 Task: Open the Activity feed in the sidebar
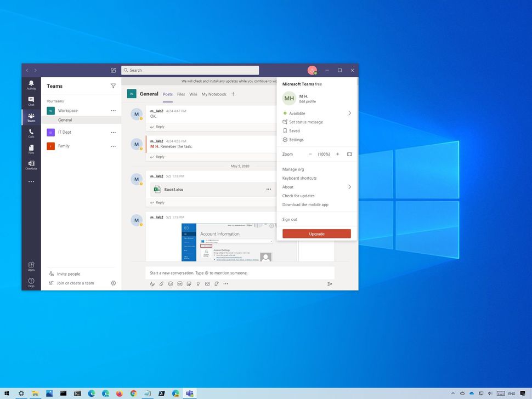[31, 85]
